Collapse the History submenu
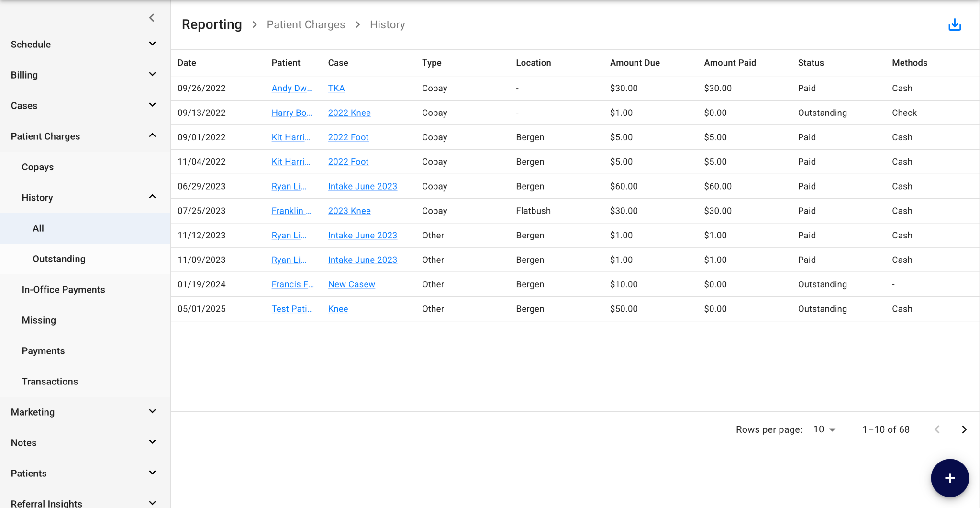Screen dimensions: 980x508 coord(152,197)
